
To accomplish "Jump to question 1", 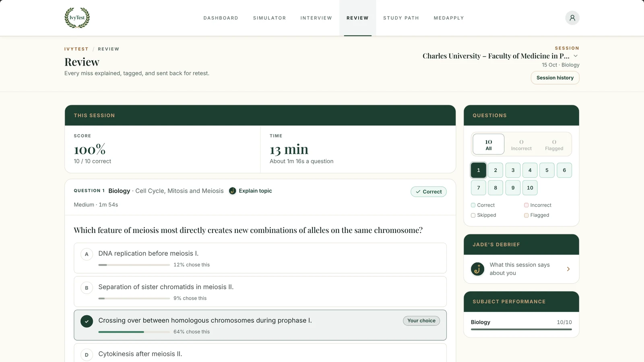I will [479, 170].
